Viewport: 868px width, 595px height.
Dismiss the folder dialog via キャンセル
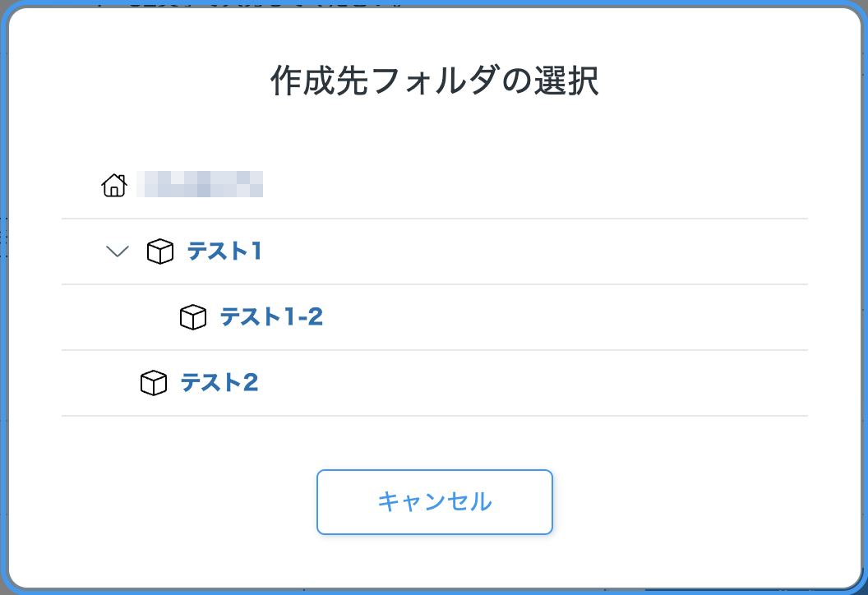pyautogui.click(x=435, y=502)
